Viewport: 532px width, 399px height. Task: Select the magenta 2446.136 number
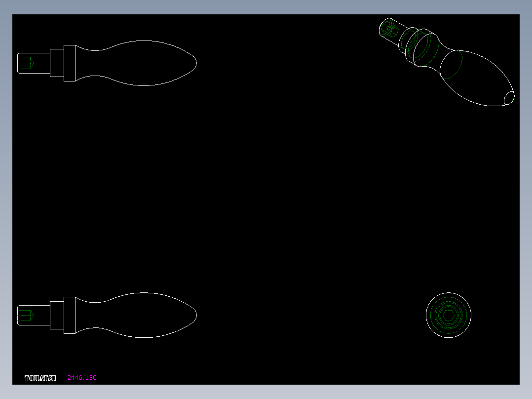[x=82, y=378]
